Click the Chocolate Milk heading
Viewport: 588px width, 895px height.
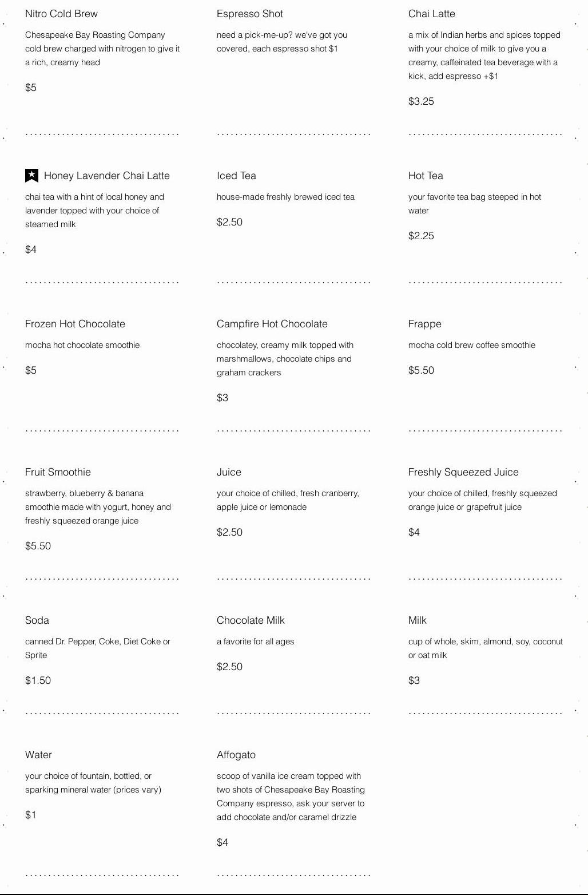click(251, 620)
